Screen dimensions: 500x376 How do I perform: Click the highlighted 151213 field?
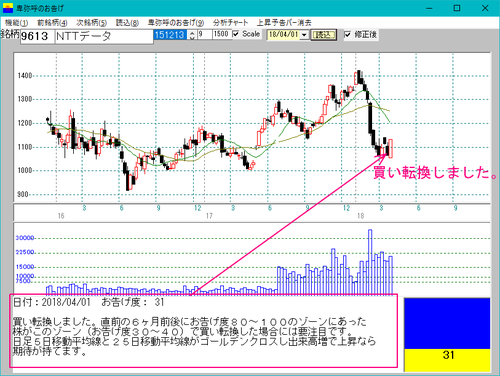[170, 35]
